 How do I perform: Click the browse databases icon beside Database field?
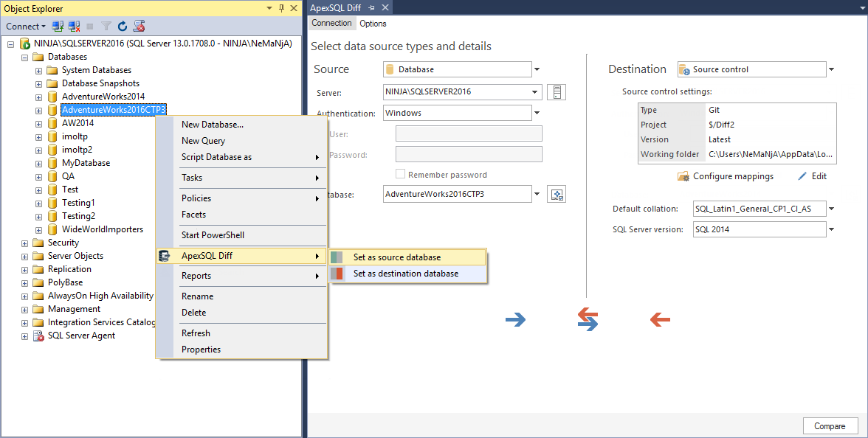coord(556,194)
